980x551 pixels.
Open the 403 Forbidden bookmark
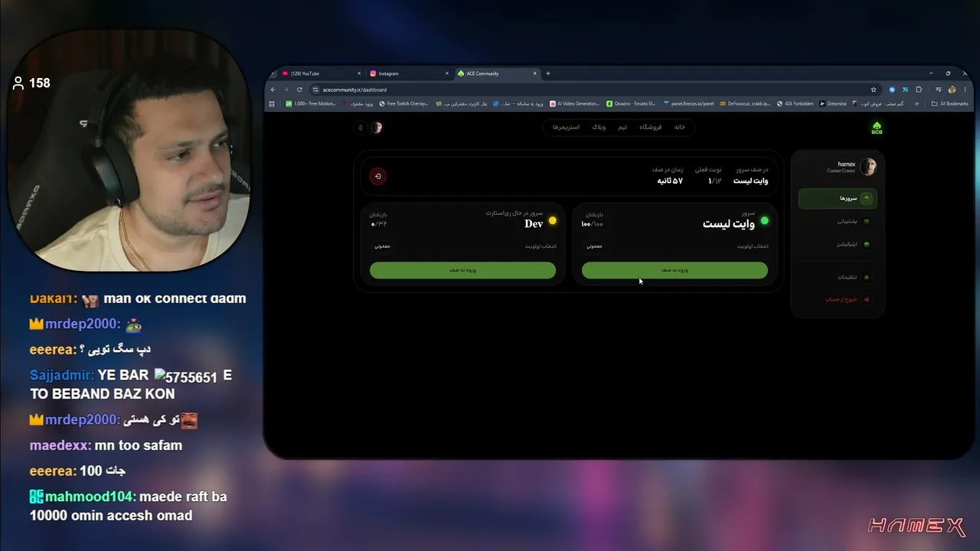click(795, 103)
